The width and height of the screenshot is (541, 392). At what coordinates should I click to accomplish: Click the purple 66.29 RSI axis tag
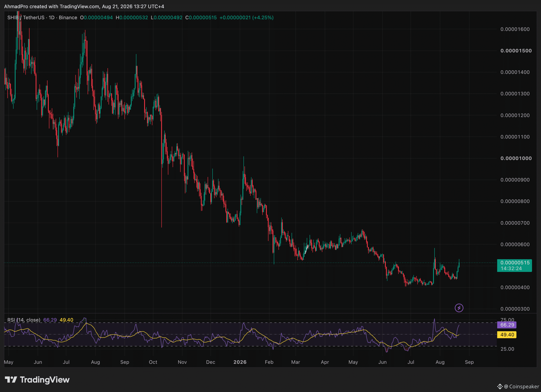[507, 325]
